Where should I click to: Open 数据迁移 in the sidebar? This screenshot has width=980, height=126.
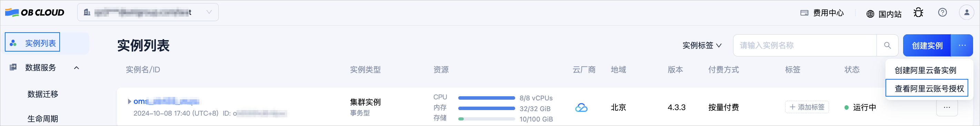[43, 94]
